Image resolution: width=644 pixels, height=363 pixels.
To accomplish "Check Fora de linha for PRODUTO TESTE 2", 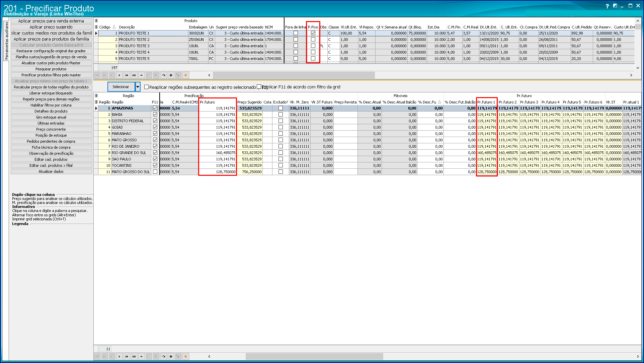I will point(296,40).
